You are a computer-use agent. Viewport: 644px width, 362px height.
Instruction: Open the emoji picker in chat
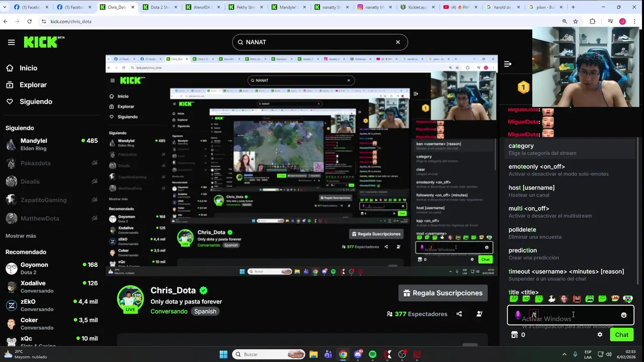[624, 315]
